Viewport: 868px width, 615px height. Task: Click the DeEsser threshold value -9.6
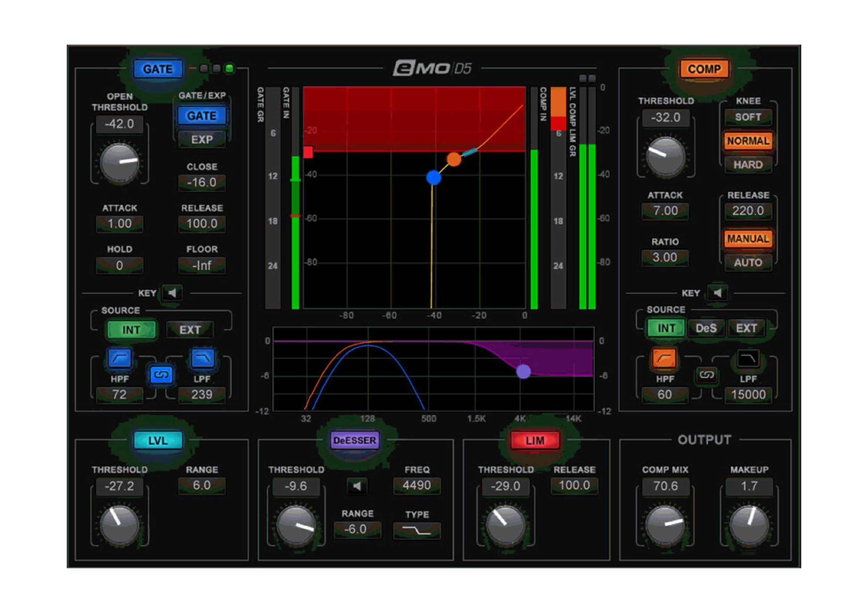pos(296,486)
